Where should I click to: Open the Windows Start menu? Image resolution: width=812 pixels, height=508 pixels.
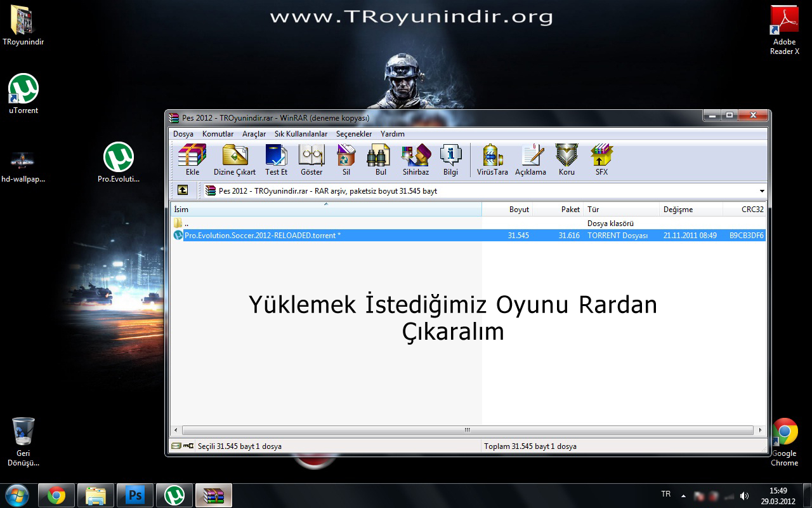point(16,495)
